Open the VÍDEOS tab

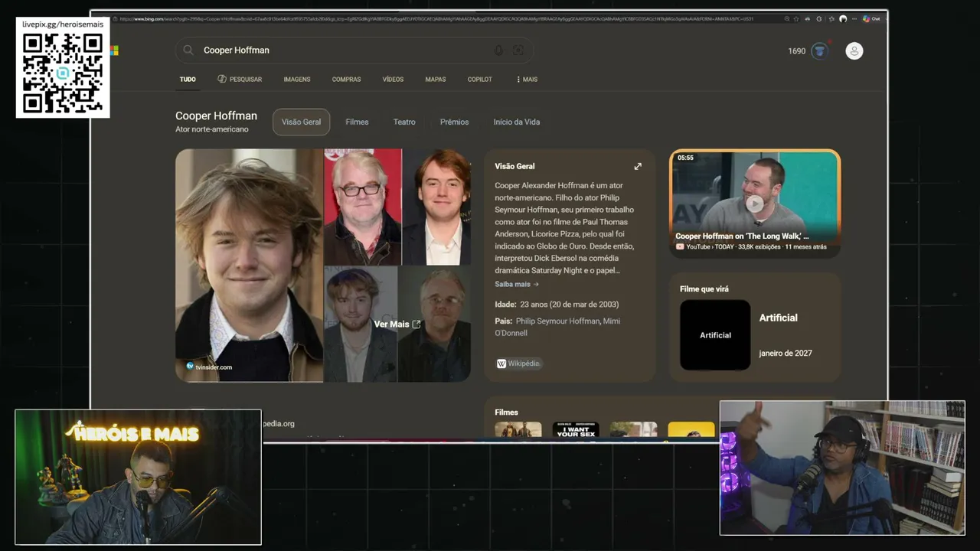click(393, 80)
